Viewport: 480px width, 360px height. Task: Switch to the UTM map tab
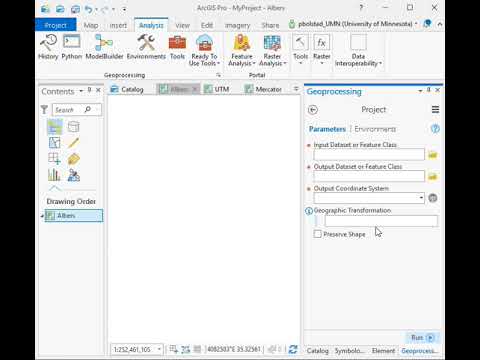(x=217, y=89)
